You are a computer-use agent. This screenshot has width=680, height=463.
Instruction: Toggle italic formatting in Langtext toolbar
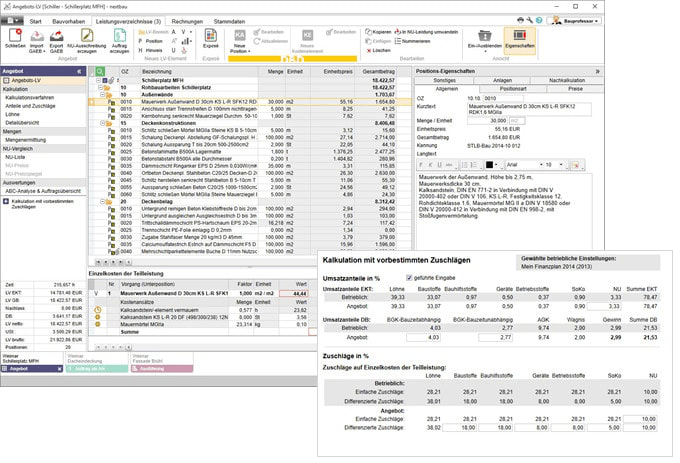pyautogui.click(x=431, y=164)
